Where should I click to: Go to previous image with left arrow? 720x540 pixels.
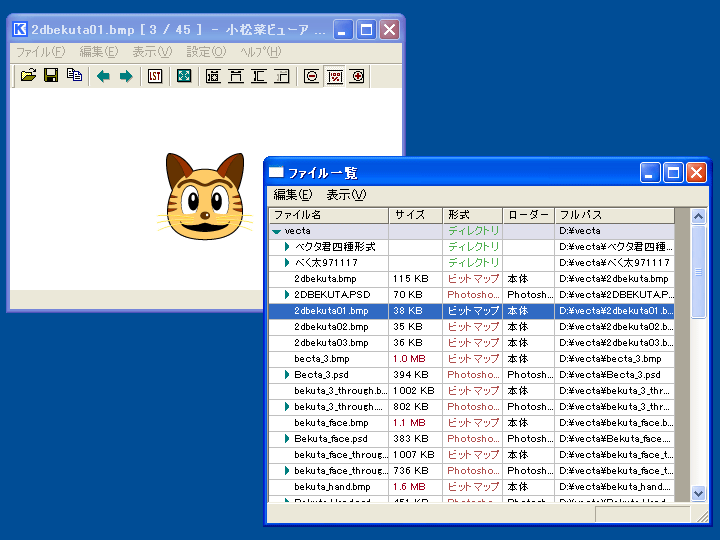point(103,76)
